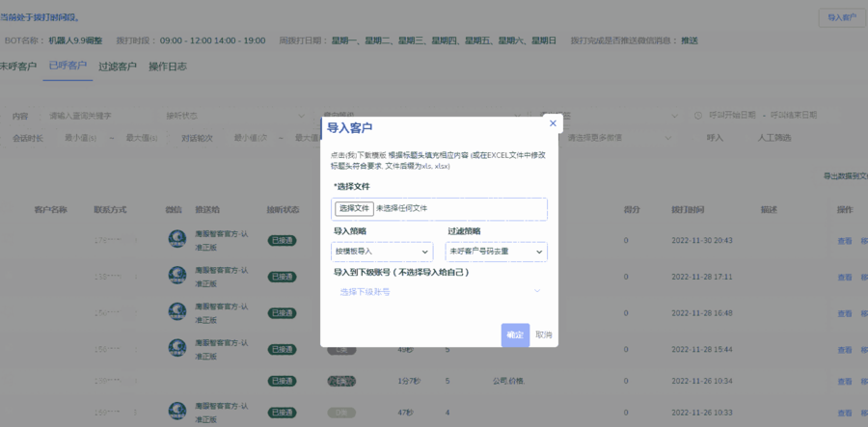
Task: Click the WeChat avatar icon in the 15:44 row
Action: (x=177, y=348)
